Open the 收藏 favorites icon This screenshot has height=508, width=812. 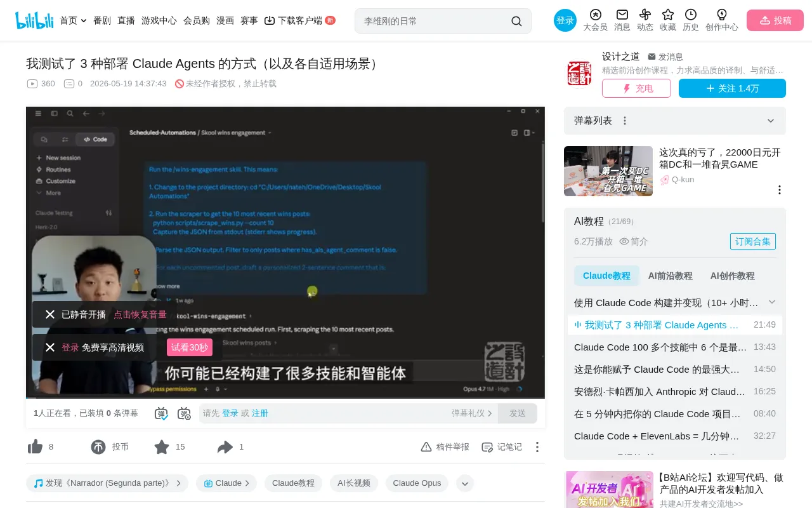(x=668, y=20)
